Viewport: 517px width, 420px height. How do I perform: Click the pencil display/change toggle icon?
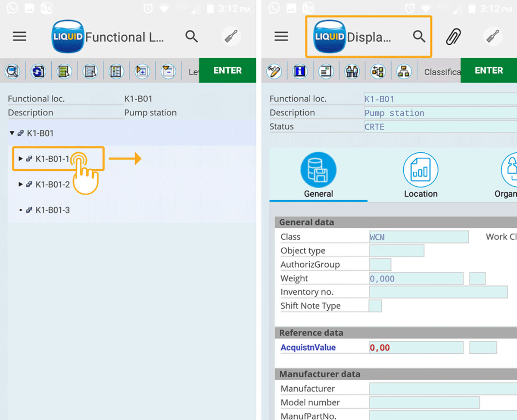pyautogui.click(x=274, y=71)
